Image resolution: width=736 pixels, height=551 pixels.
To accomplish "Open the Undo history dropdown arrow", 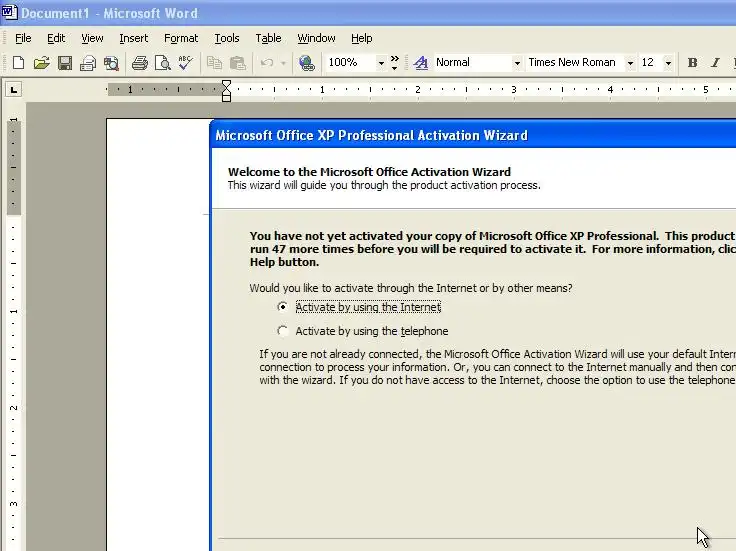I will (283, 62).
